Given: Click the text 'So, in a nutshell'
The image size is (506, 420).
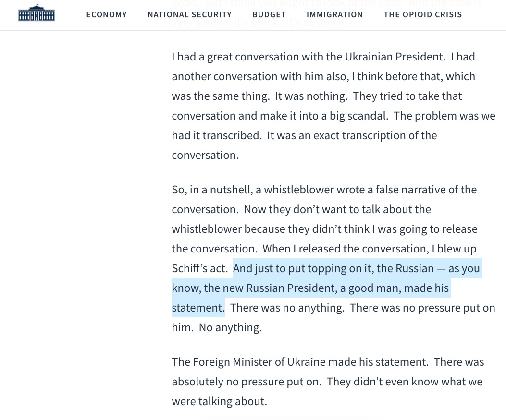Looking at the screenshot, I should pyautogui.click(x=212, y=190).
